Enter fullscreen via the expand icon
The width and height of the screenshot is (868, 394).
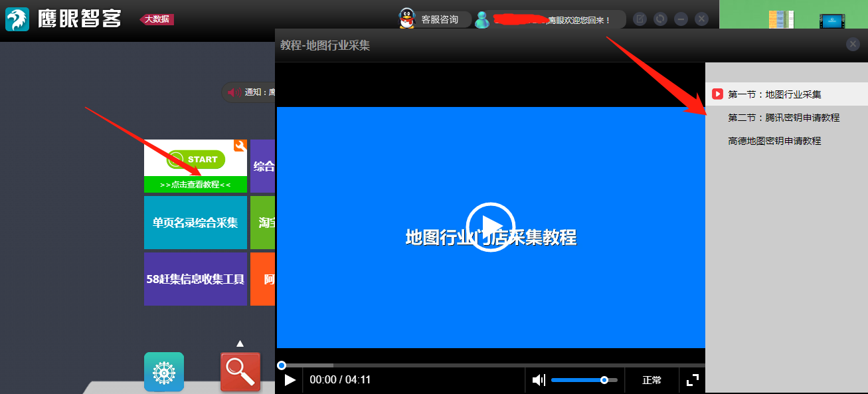click(692, 380)
